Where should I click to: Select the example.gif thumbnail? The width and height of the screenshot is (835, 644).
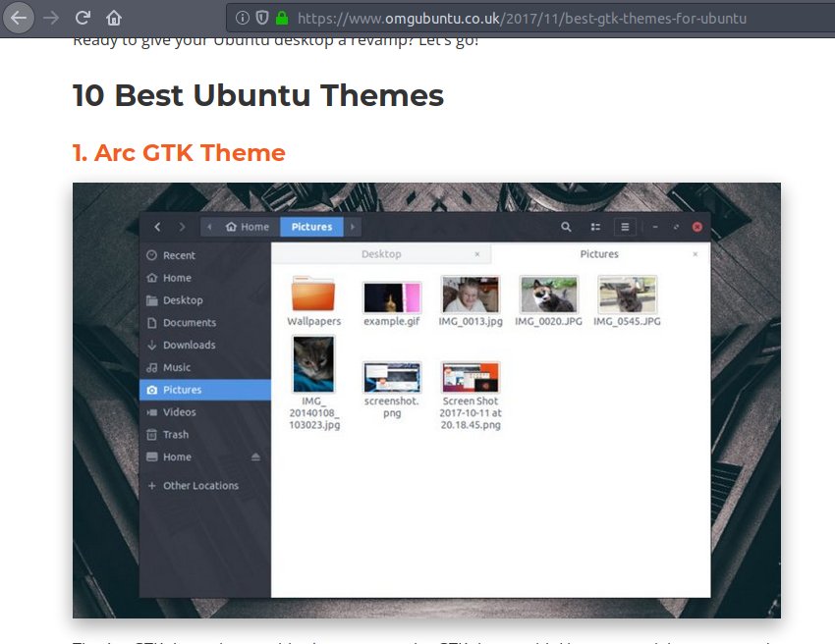pyautogui.click(x=392, y=297)
